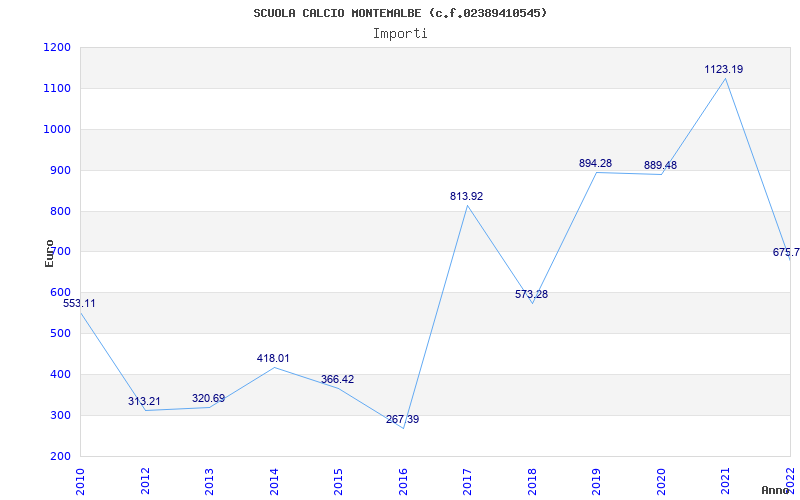
Task: Click the Importi subtitle
Action: tap(400, 34)
